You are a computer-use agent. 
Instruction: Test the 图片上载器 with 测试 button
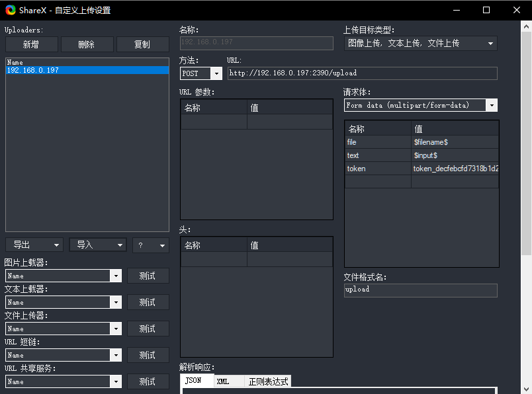[x=148, y=276]
